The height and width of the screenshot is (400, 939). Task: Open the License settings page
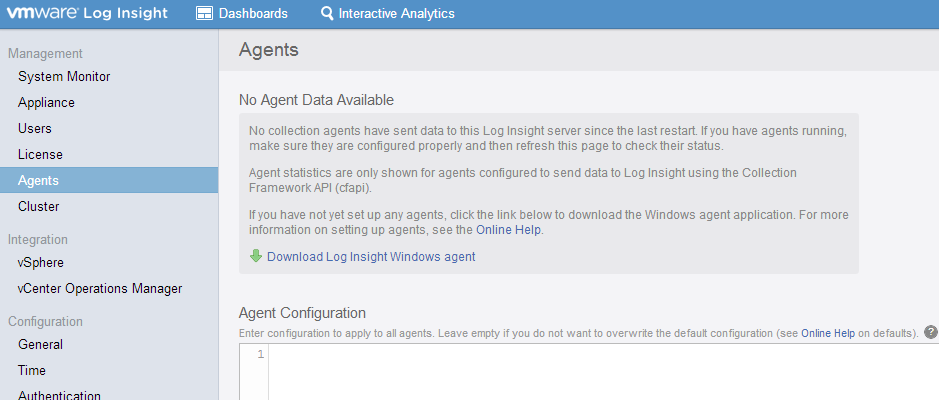(x=40, y=155)
